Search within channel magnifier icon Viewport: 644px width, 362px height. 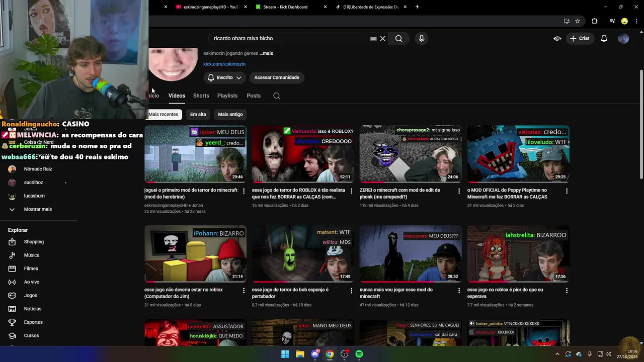click(x=277, y=96)
